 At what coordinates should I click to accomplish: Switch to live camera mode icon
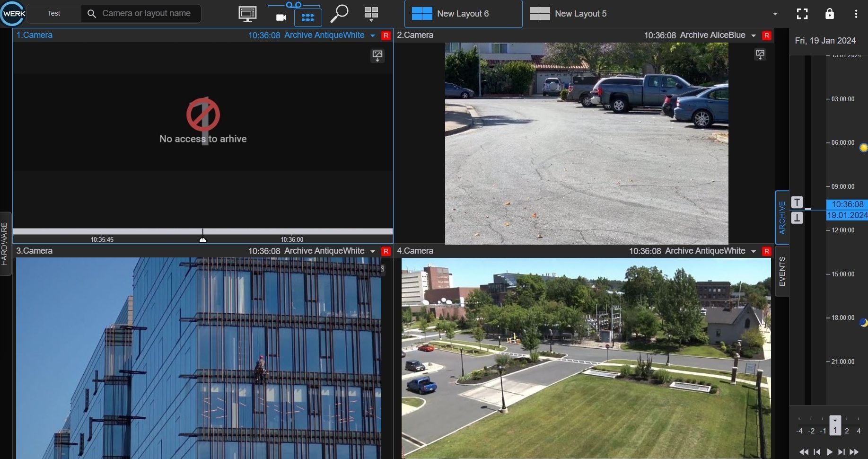tap(281, 18)
